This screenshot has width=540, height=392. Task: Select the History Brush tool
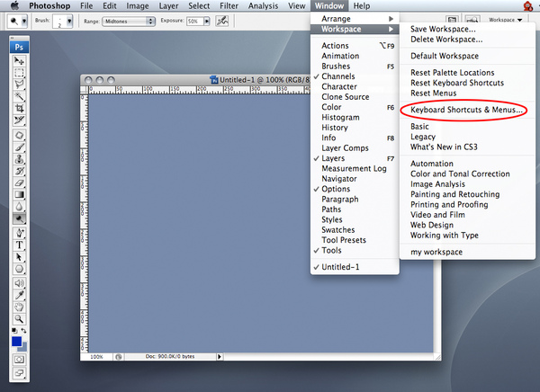[x=19, y=171]
